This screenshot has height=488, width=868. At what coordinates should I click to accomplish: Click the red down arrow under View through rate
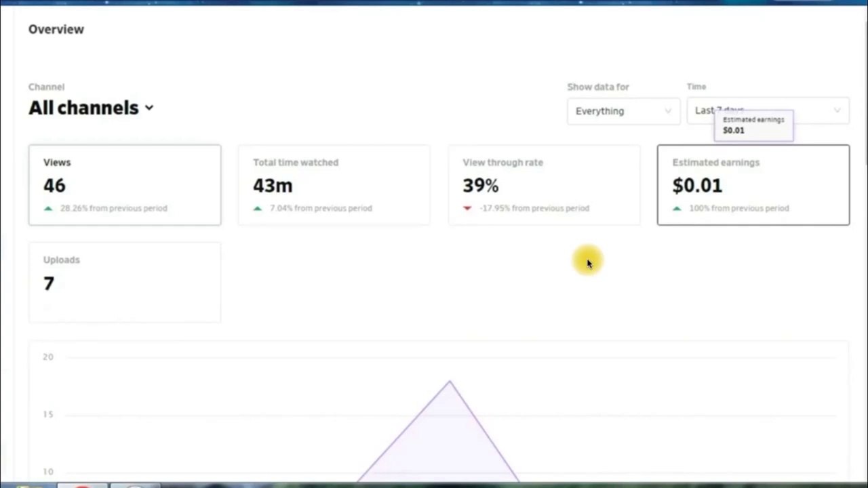coord(467,209)
